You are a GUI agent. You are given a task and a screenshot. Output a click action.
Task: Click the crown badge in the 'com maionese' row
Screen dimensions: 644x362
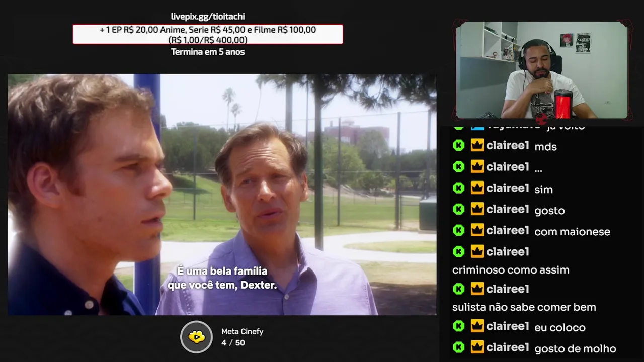(x=477, y=230)
